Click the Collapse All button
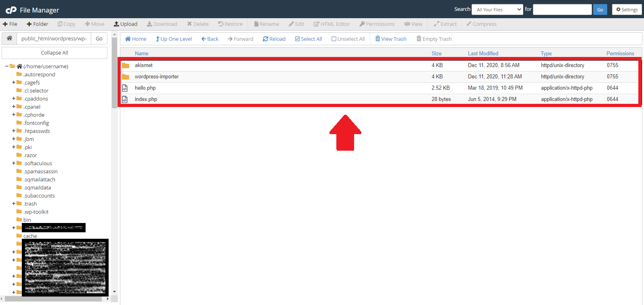 pos(55,53)
